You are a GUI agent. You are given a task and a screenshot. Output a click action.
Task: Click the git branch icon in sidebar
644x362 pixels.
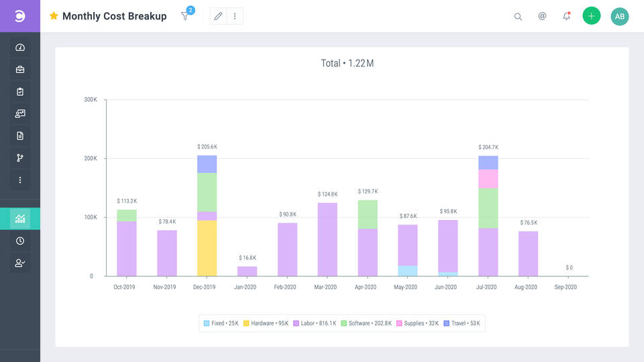(x=20, y=158)
